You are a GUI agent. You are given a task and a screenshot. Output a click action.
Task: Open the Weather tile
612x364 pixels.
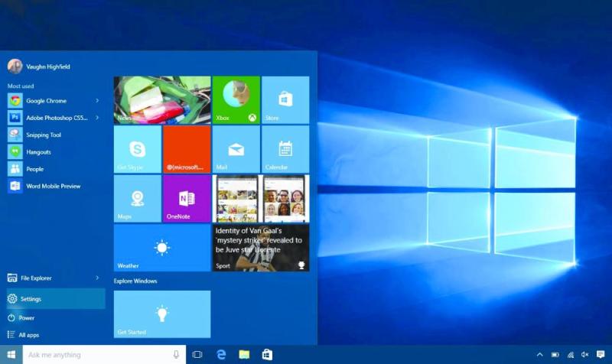point(162,248)
